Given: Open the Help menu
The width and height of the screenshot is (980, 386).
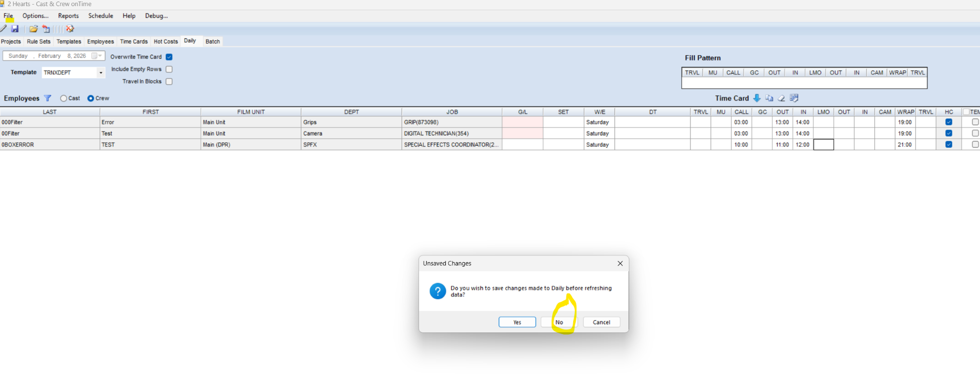Looking at the screenshot, I should (x=129, y=16).
